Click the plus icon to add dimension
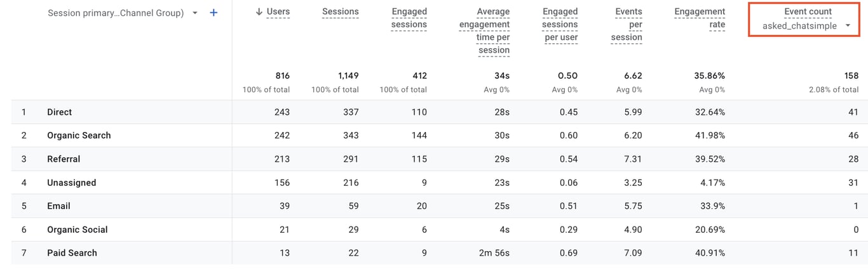The image size is (868, 276). click(x=214, y=13)
